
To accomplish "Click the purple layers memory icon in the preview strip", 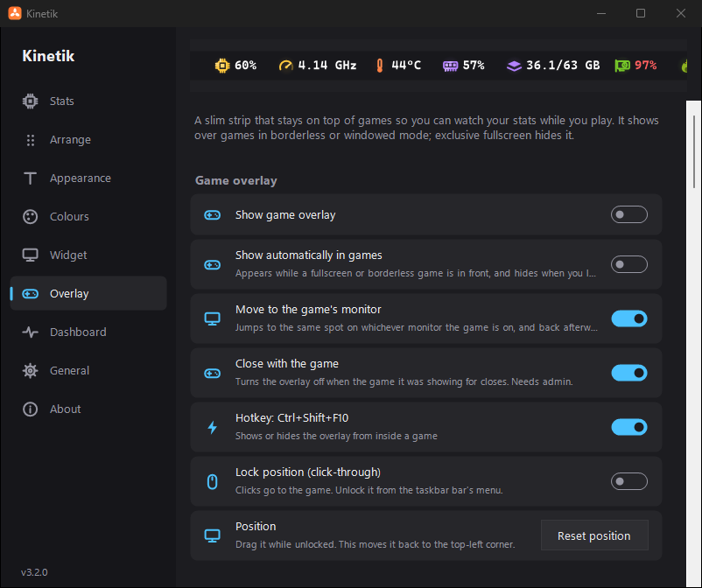I will (514, 66).
